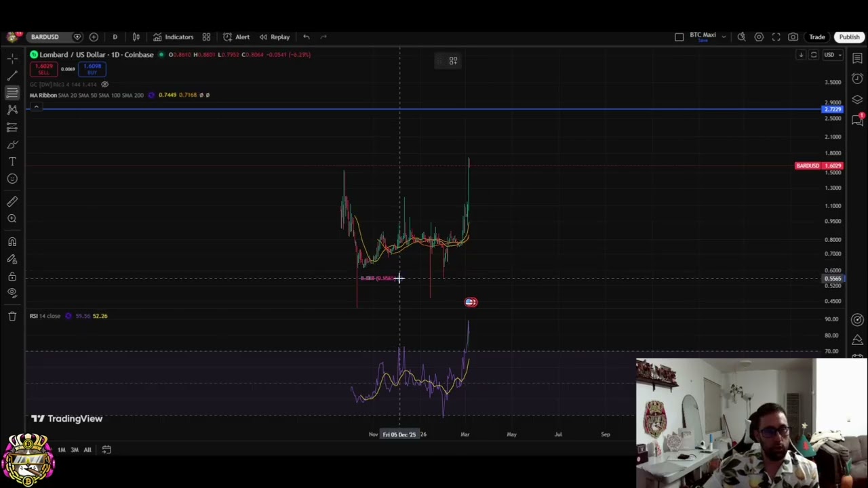The image size is (868, 488).
Task: Open the go to date calendar icon
Action: [x=106, y=449]
